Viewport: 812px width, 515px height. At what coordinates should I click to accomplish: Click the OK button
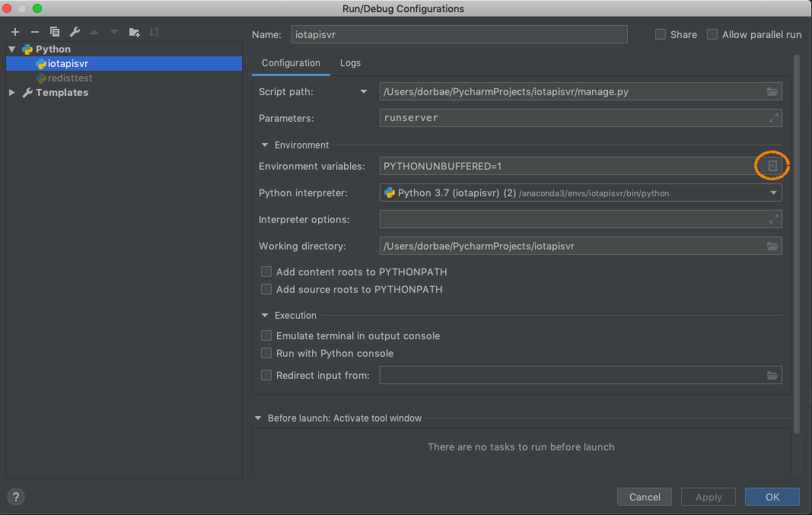772,497
